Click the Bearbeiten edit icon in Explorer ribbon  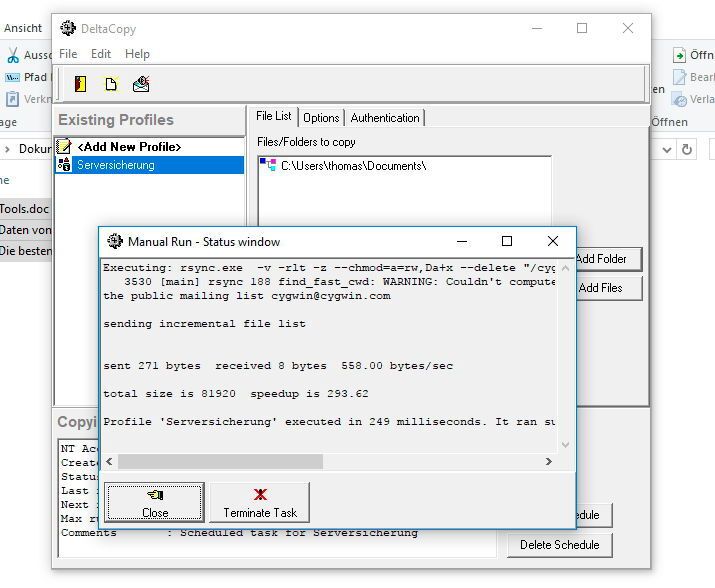click(x=679, y=77)
